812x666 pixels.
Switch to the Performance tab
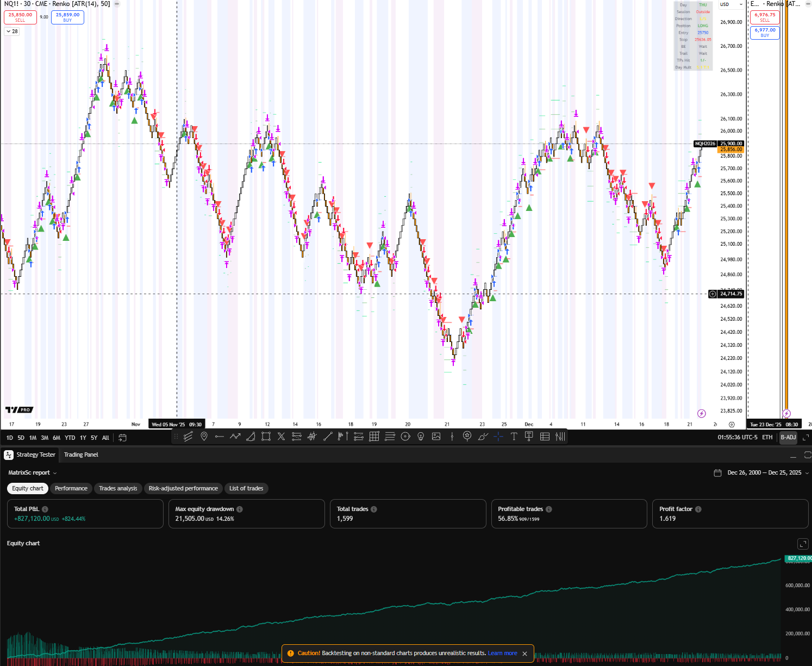(x=71, y=488)
